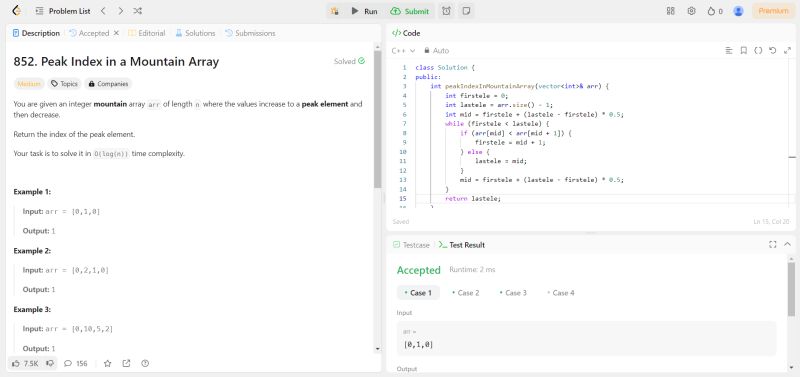Share the problem via share icon
This screenshot has width=800, height=377.
[127, 364]
